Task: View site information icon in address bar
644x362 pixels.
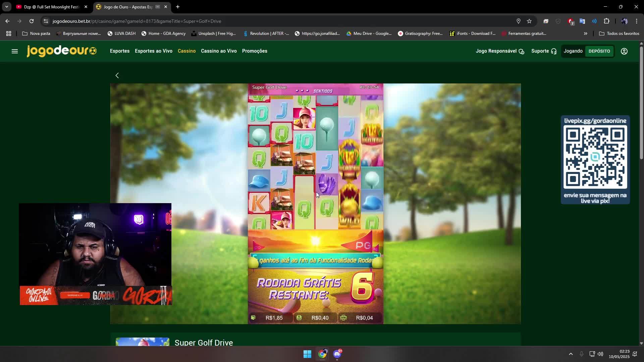Action: 46,21
